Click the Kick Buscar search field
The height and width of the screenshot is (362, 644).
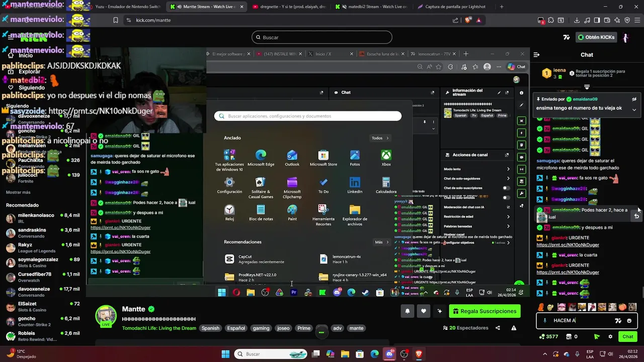click(322, 37)
